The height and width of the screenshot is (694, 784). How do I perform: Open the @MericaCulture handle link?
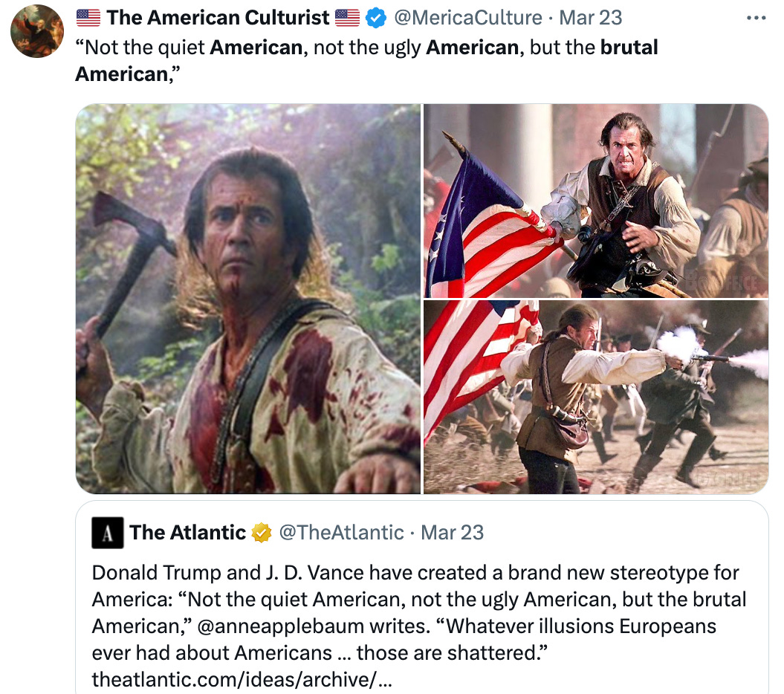pyautogui.click(x=468, y=18)
